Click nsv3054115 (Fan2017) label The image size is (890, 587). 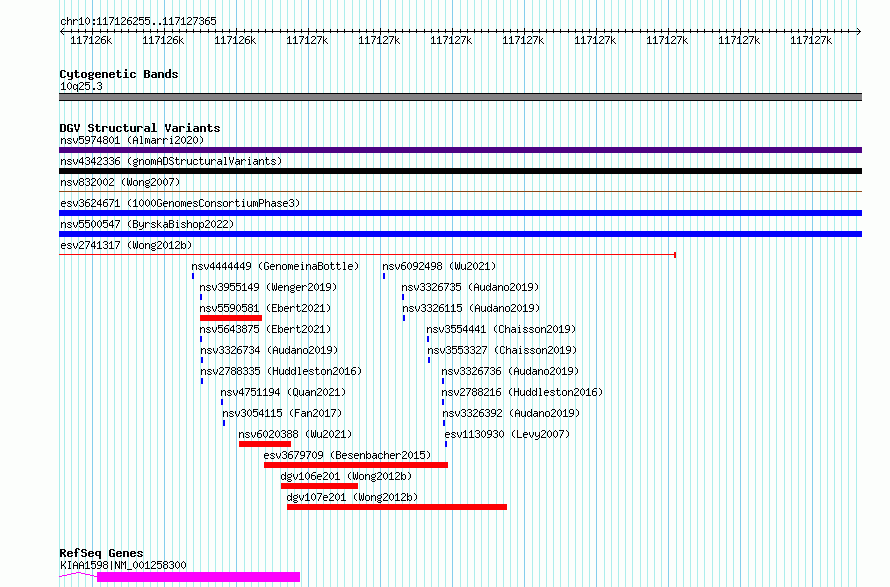[282, 413]
